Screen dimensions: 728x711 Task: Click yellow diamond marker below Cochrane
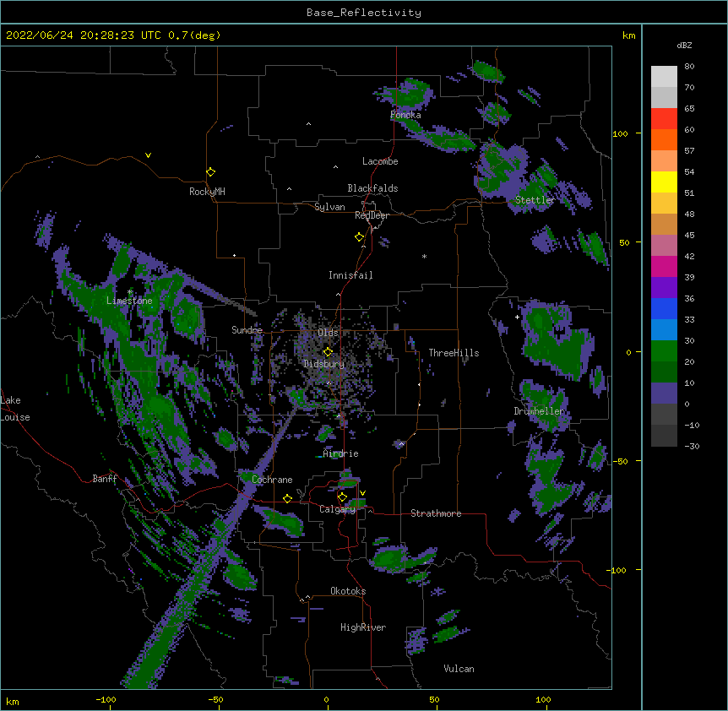(287, 498)
